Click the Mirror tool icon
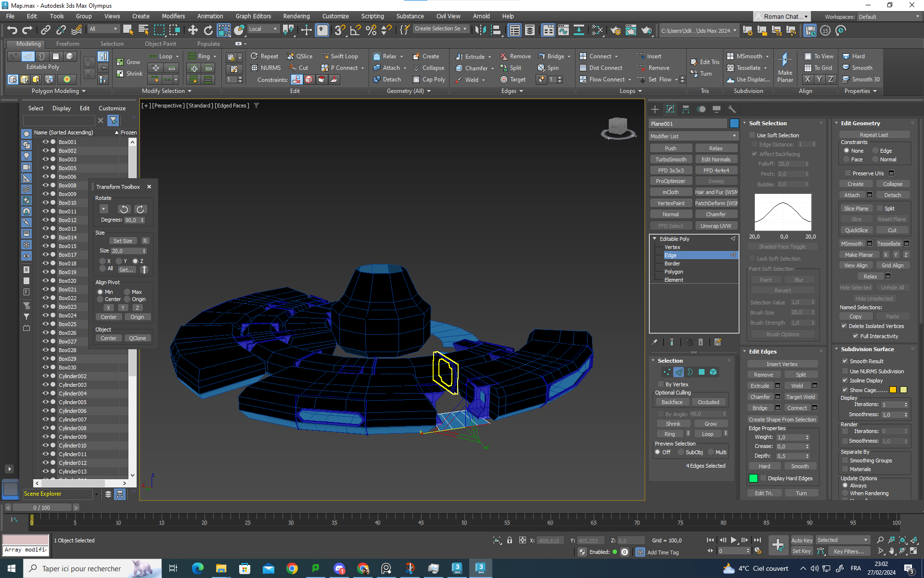Viewport: 924px width, 578px height. point(480,30)
